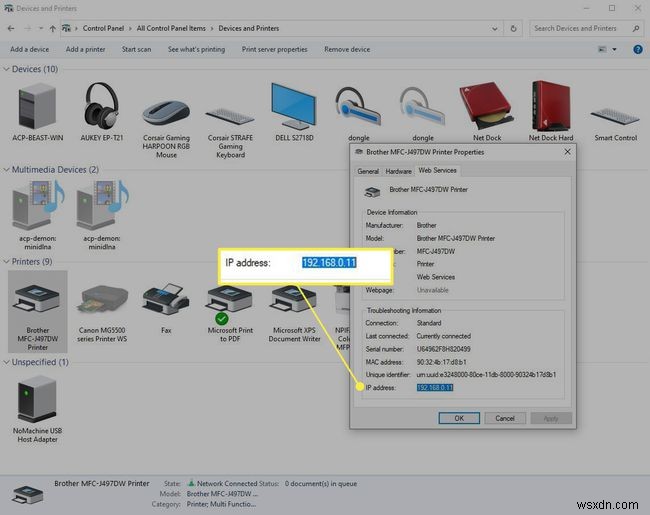Viewport: 650px width, 515px height.
Task: Click the view options icon in the toolbar
Action: (x=602, y=49)
